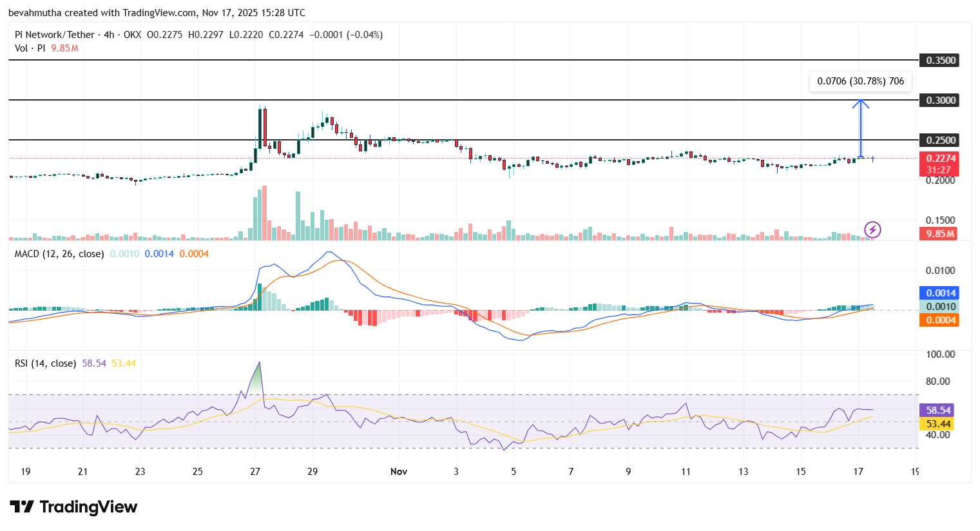Click the blue 0.0014 MACD value tag

pyautogui.click(x=939, y=293)
